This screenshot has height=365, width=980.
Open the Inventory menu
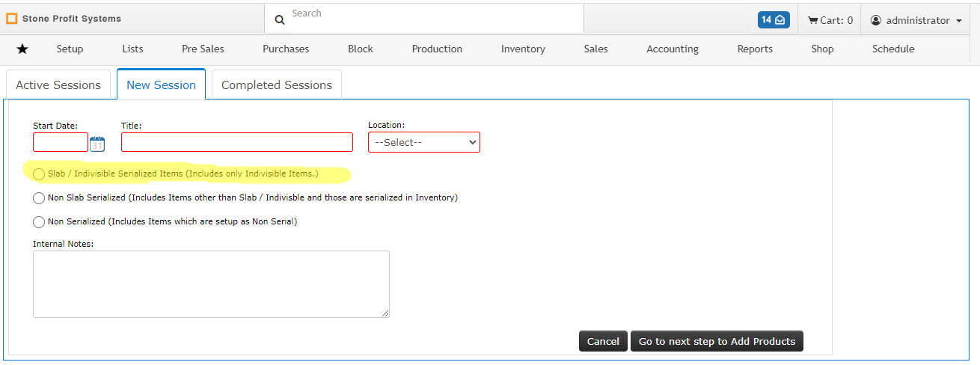click(523, 49)
